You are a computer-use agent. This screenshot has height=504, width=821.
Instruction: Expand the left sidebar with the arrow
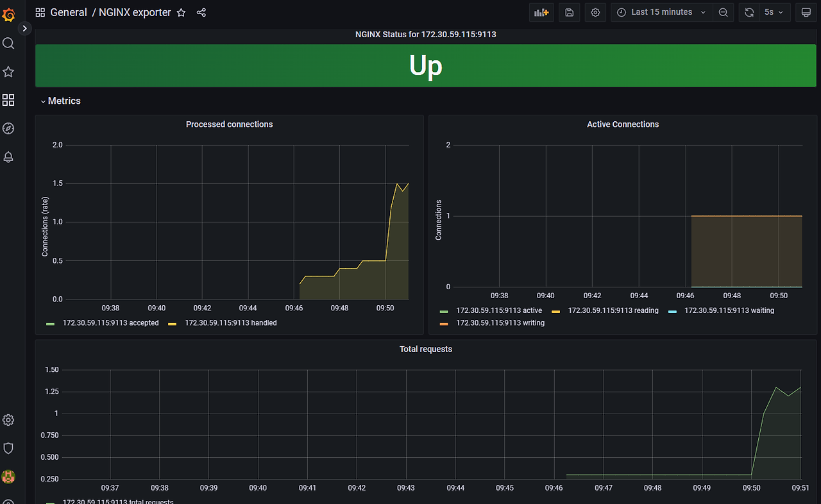[x=24, y=28]
